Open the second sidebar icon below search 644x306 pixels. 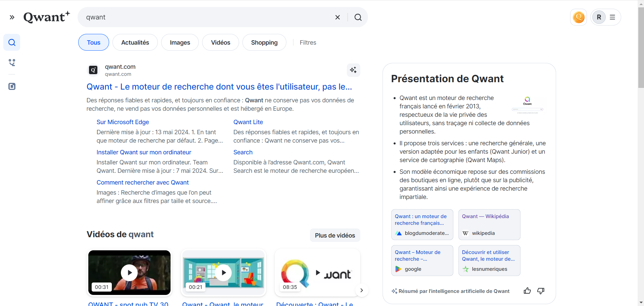tap(12, 62)
